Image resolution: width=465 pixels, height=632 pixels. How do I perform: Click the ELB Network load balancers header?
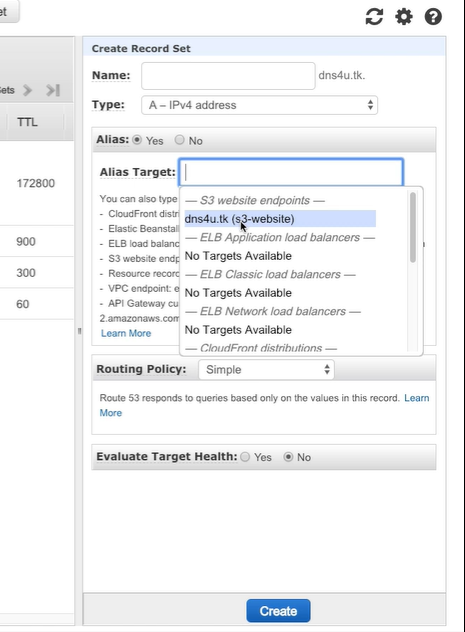click(x=273, y=312)
